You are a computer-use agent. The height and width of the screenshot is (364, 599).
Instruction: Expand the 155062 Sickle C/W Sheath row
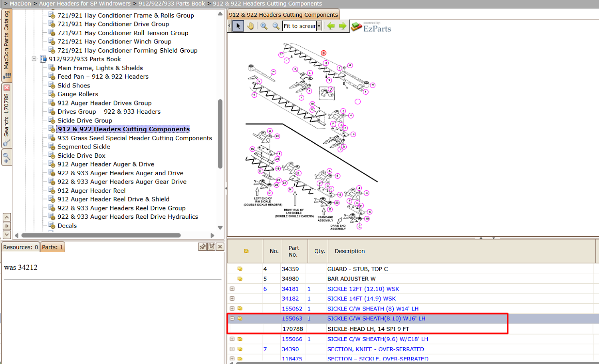(x=232, y=309)
